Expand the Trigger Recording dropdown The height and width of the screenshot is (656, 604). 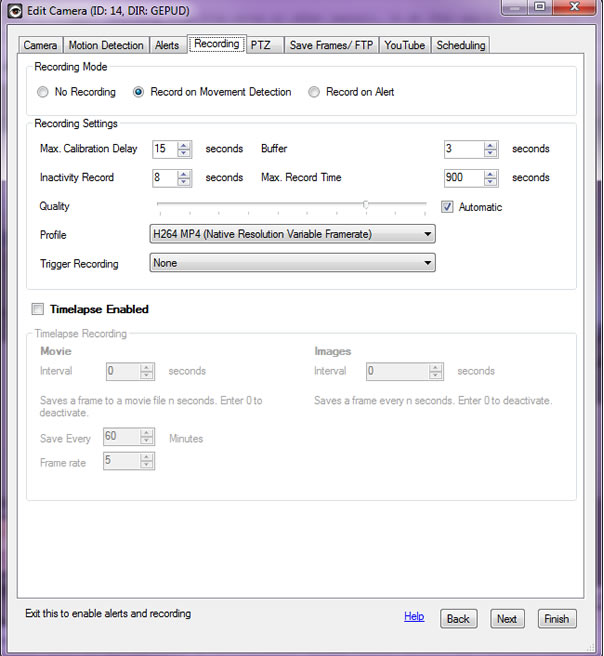[x=292, y=263]
